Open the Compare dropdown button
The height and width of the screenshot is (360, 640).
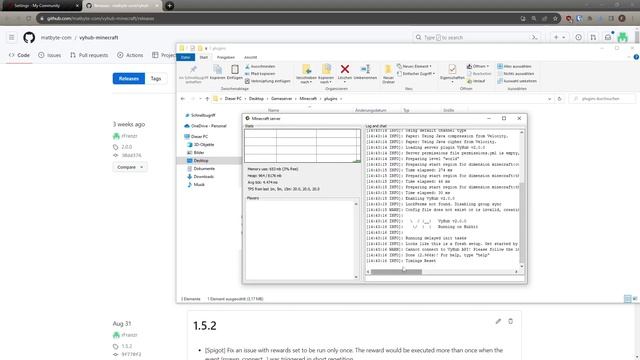130,167
